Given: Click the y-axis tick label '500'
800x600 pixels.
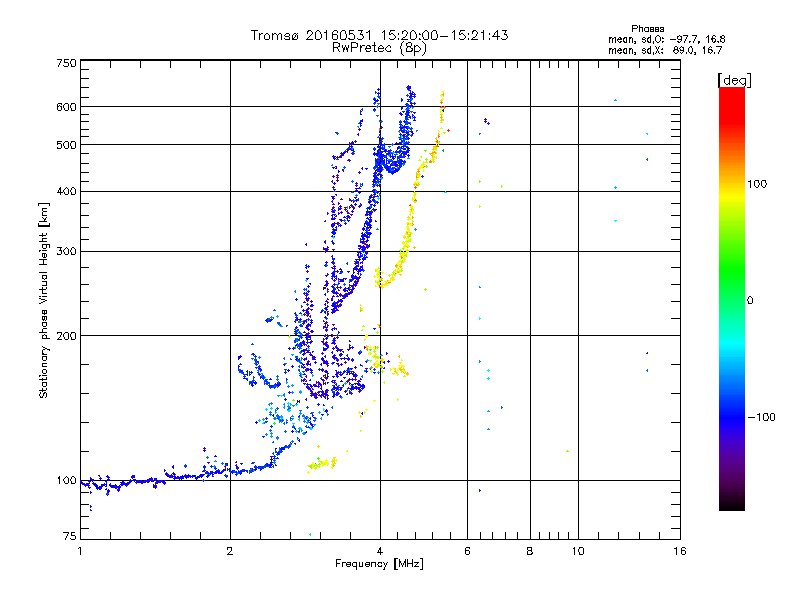Looking at the screenshot, I should (66, 145).
